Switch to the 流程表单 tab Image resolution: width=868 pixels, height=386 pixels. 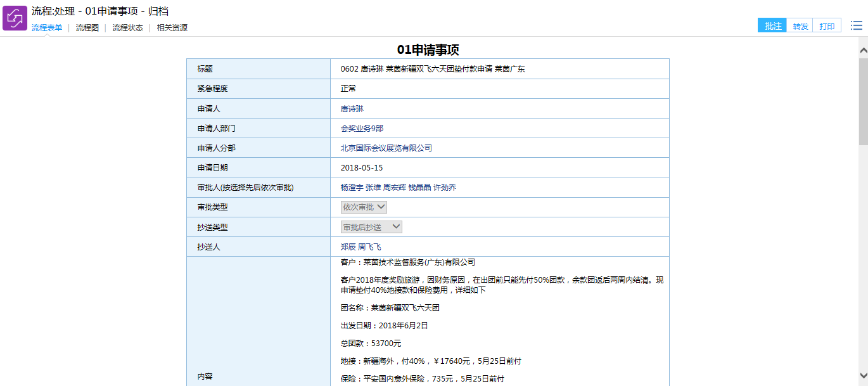click(47, 28)
